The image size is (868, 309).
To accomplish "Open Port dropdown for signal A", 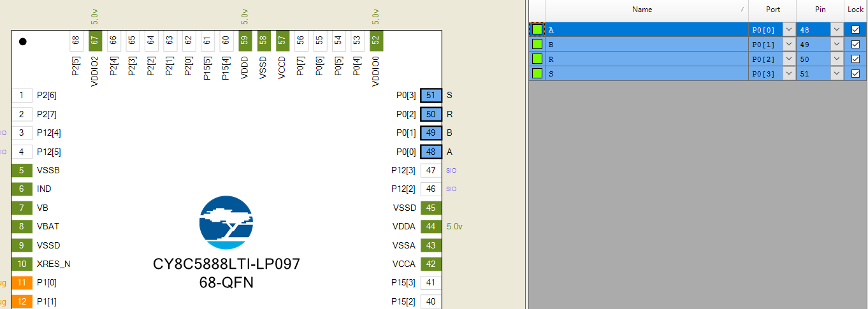I will [788, 30].
